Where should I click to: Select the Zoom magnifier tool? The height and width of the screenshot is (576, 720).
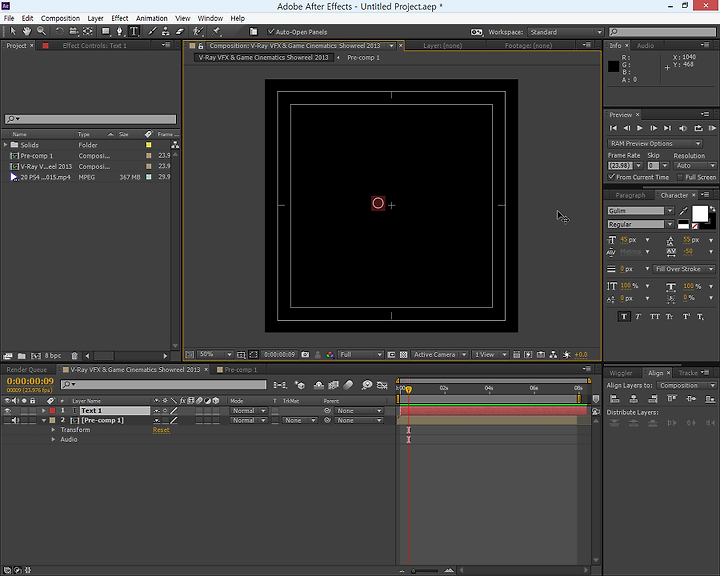(41, 31)
